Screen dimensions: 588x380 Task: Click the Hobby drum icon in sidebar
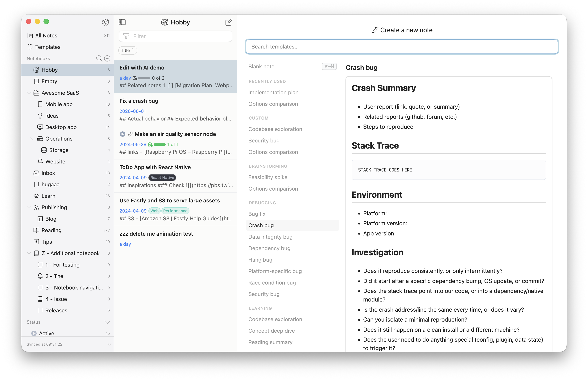(36, 70)
